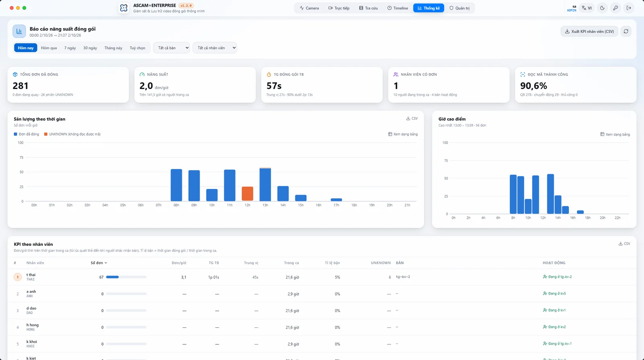The height and width of the screenshot is (360, 644).
Task: Switch language with the VI button
Action: tap(587, 8)
